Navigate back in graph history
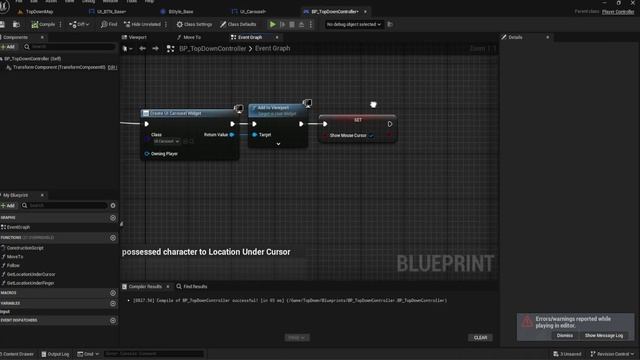640x360 pixels. point(142,49)
